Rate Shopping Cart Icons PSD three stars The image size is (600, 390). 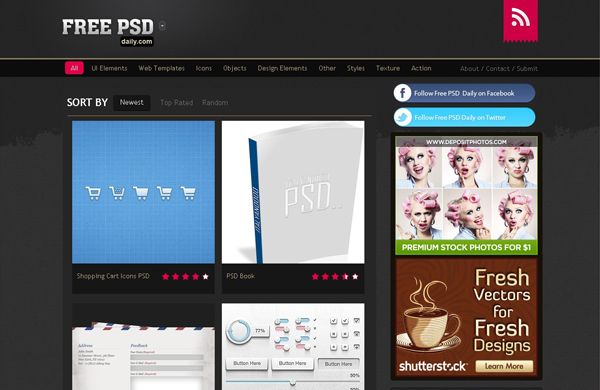coord(186,276)
